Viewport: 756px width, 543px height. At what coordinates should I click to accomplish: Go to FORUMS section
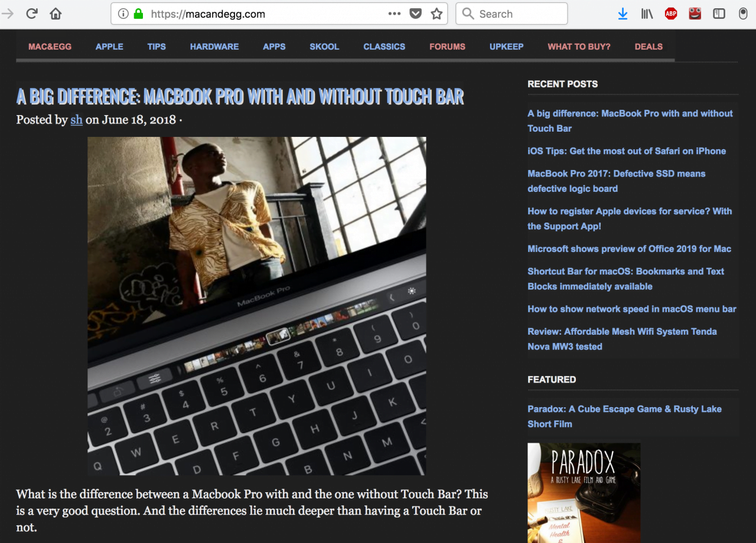[447, 47]
